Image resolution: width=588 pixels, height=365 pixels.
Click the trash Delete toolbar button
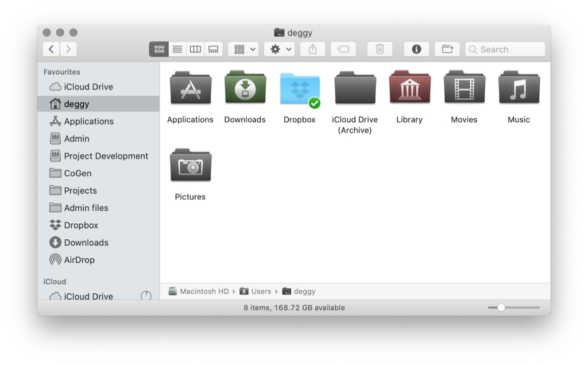[380, 49]
